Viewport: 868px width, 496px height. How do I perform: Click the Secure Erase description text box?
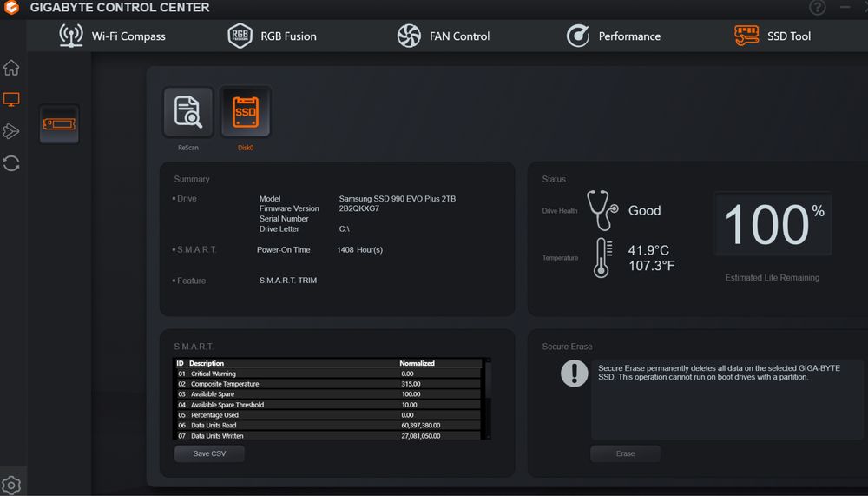coord(727,400)
